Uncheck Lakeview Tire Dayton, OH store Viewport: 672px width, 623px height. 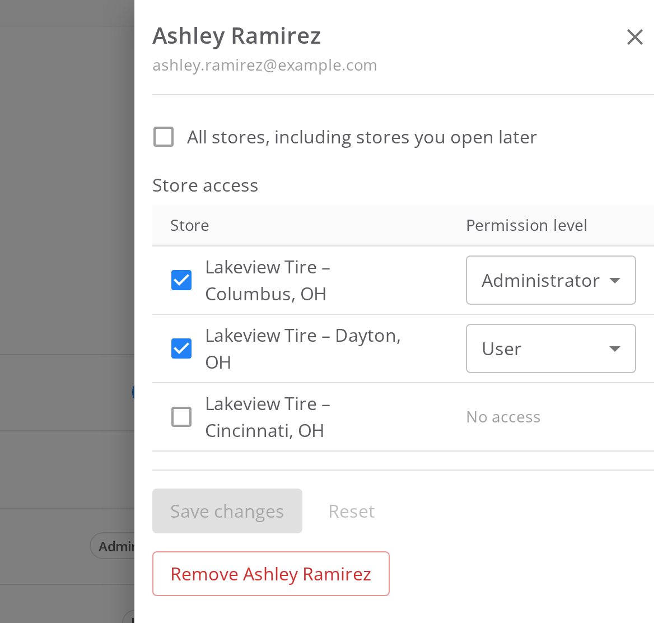pos(181,348)
